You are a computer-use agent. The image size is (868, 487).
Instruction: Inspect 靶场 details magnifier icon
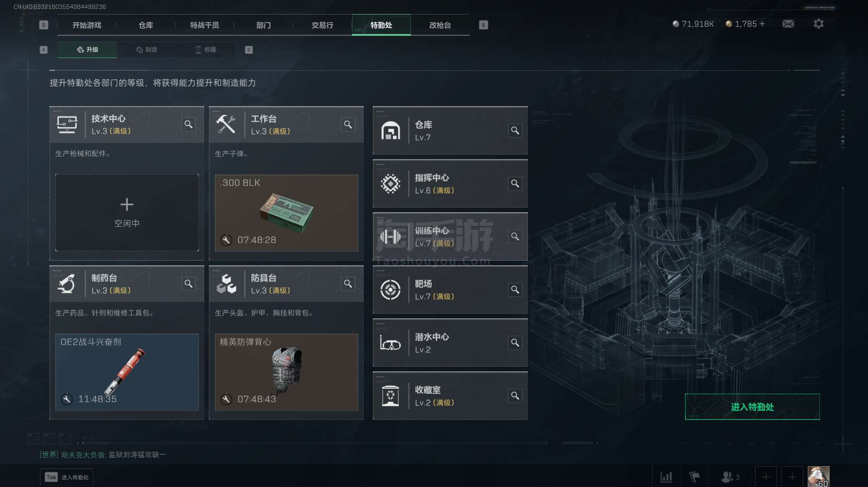tap(515, 290)
